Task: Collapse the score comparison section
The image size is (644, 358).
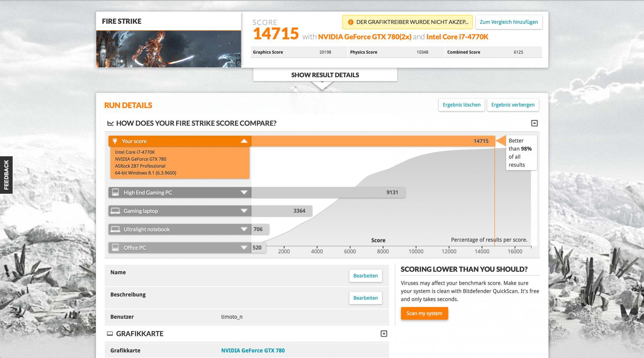Action: click(534, 123)
